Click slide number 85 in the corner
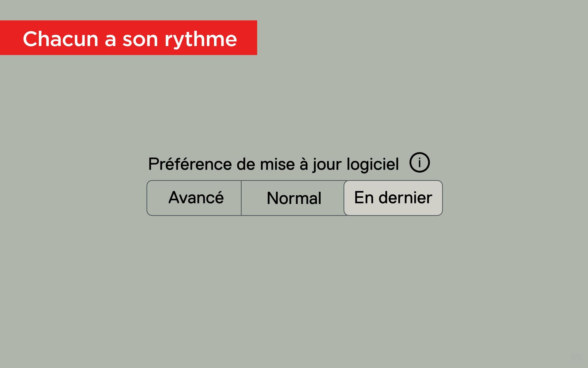The width and height of the screenshot is (588, 368). [x=575, y=357]
